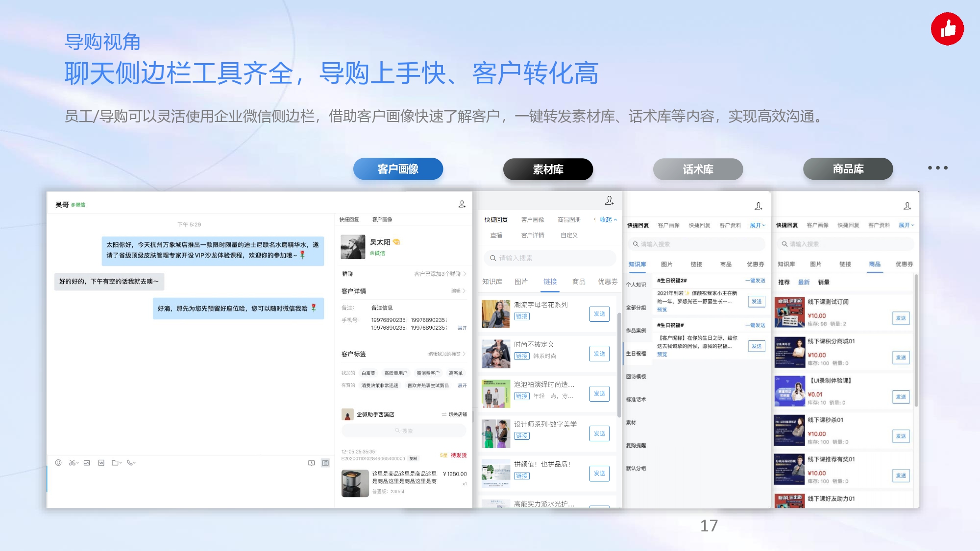980x551 pixels.
Task: Click the three-dots more tabs indicator
Action: click(937, 168)
